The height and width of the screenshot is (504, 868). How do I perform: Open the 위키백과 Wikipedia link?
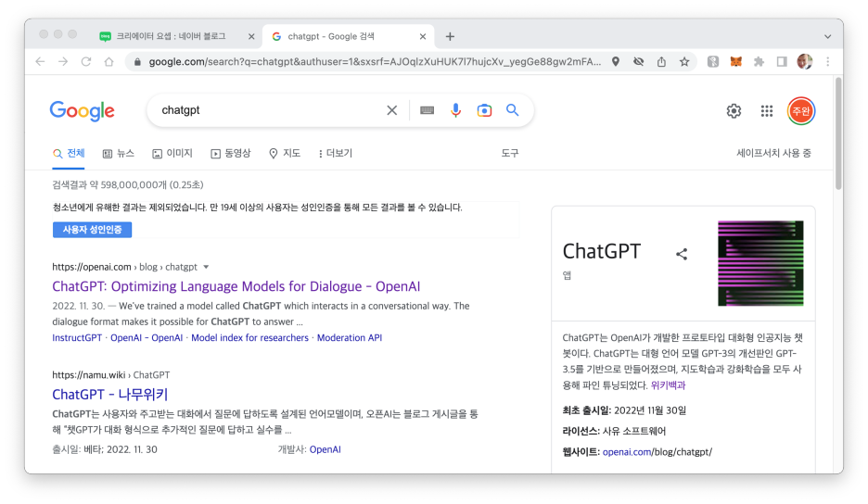(x=668, y=385)
